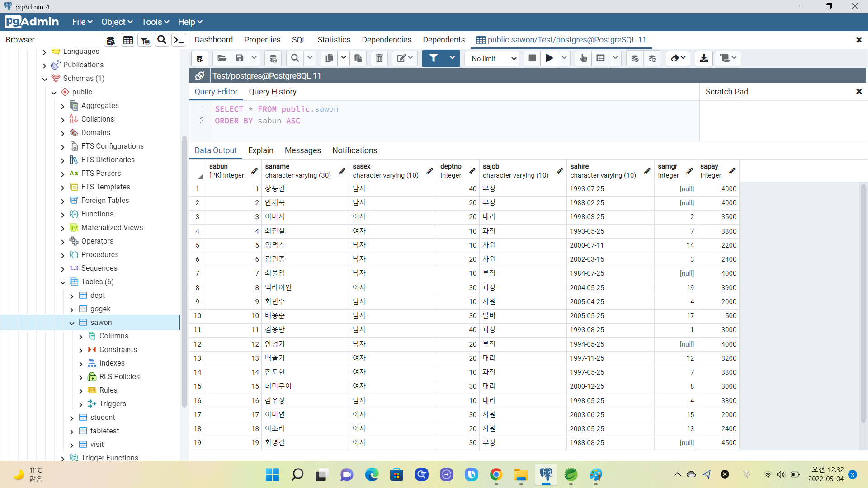Click the Search Objects icon in Browser panel
Viewport: 868px width, 488px height.
coord(162,40)
